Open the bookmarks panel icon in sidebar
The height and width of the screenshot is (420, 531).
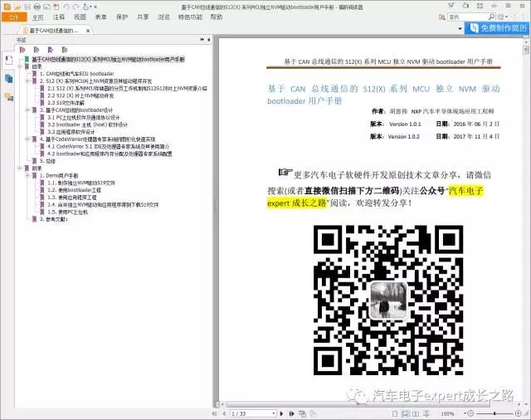[7, 61]
